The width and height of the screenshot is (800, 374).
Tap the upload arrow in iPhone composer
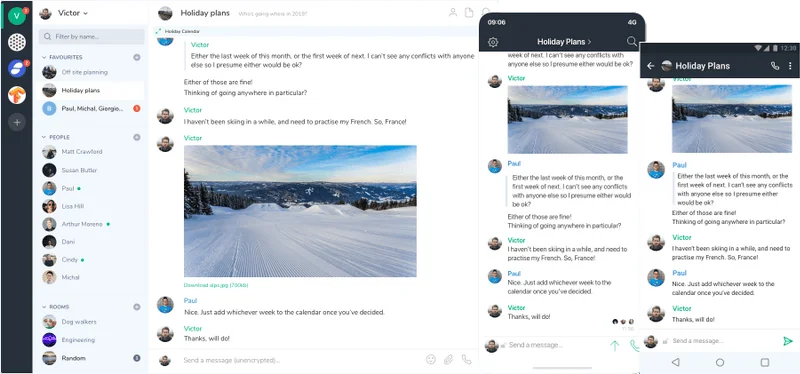pos(615,345)
